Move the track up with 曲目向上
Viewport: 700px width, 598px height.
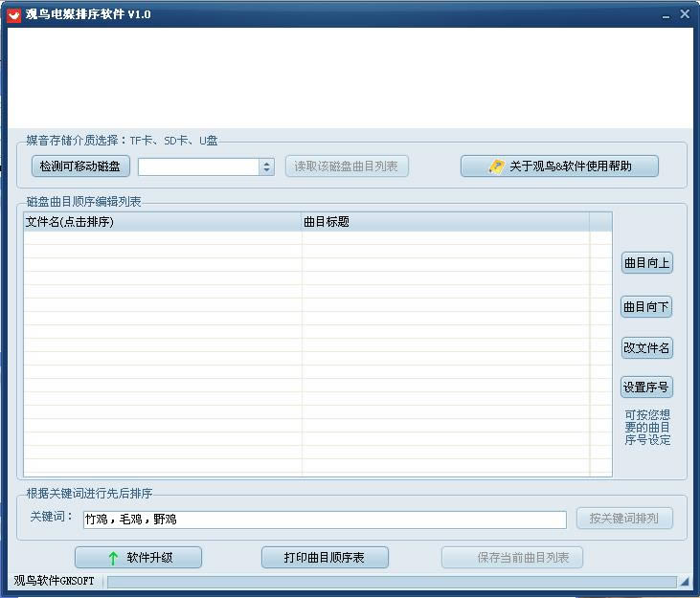pos(646,263)
